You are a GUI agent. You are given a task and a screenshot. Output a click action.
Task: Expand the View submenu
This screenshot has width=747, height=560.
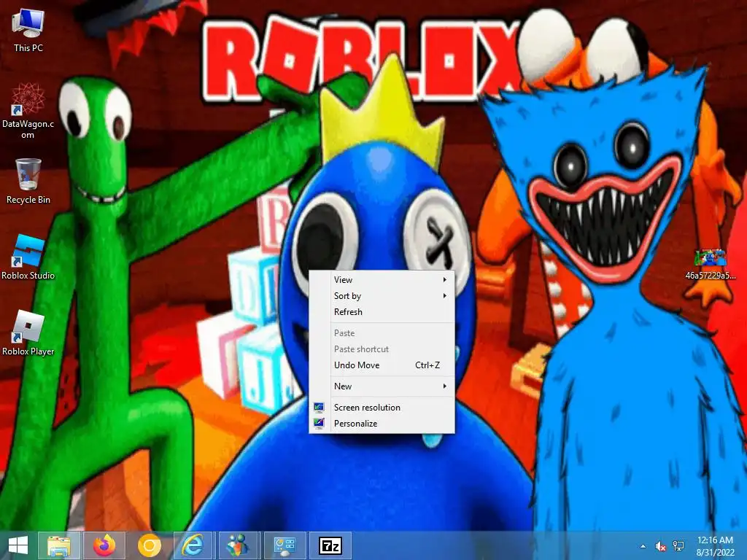pos(382,279)
